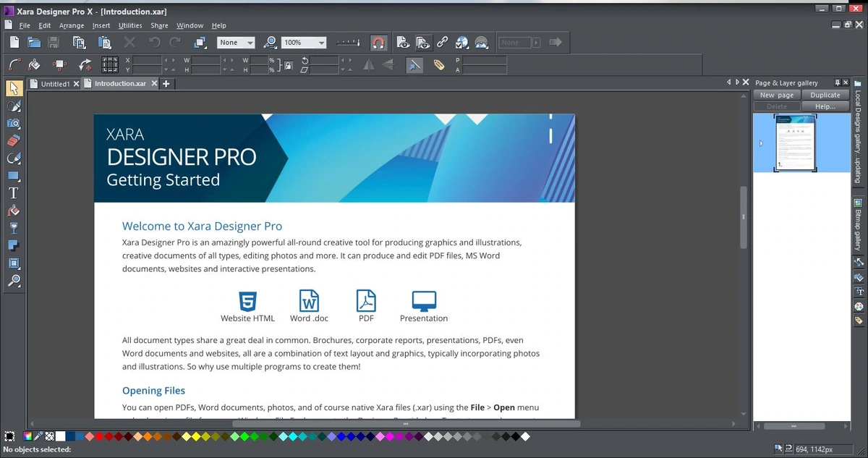868x458 pixels.
Task: Open the font gallery T icon in right sidebar
Action: (859, 292)
